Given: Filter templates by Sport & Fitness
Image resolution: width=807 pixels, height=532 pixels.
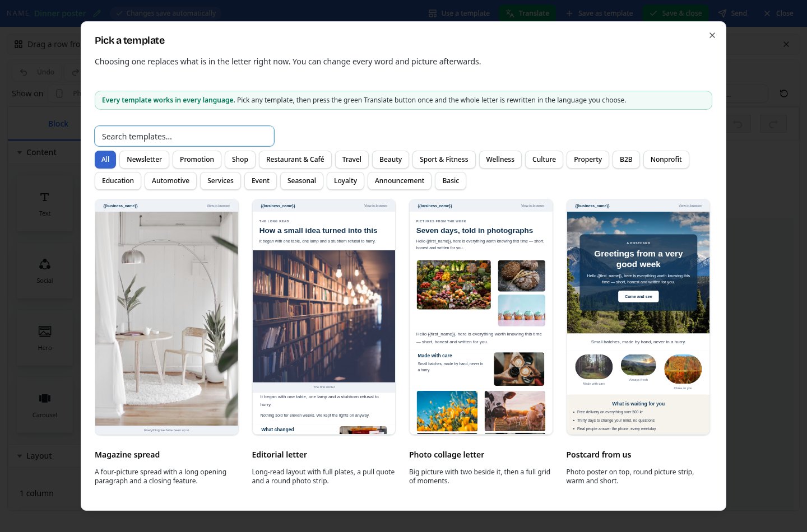Looking at the screenshot, I should click(444, 160).
